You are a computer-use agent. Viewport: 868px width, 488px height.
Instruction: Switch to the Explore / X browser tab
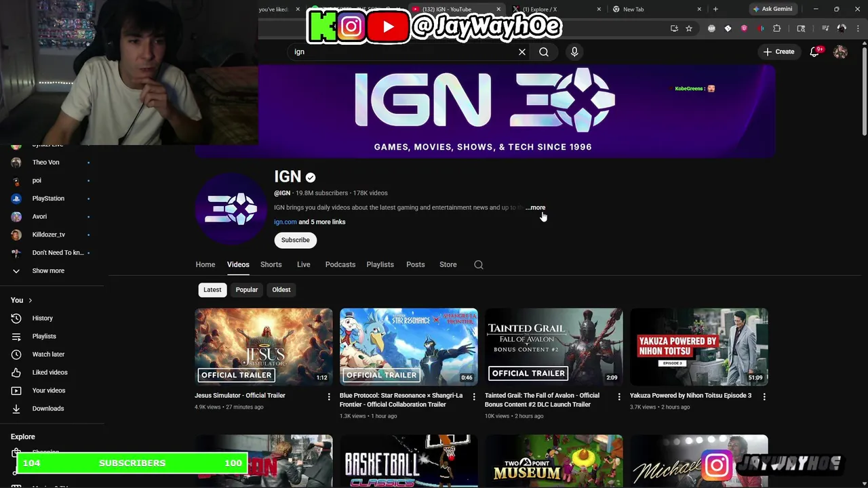pos(556,9)
